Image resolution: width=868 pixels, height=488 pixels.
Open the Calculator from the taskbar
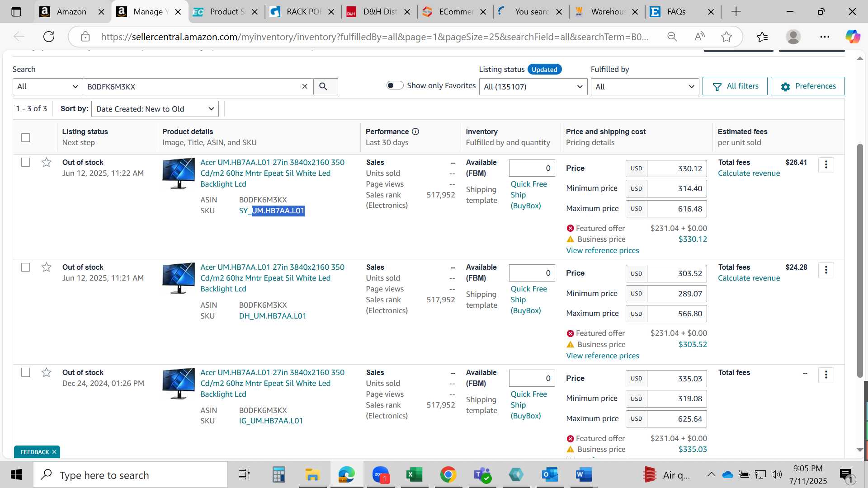278,475
